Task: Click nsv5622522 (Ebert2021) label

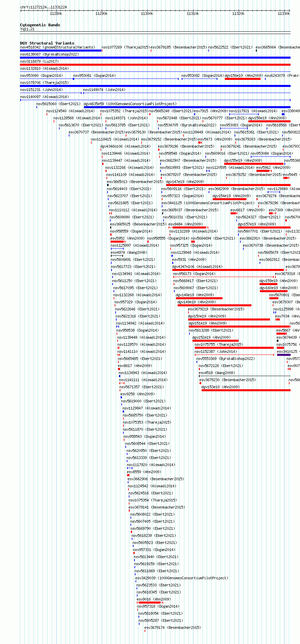Action: pos(230,47)
